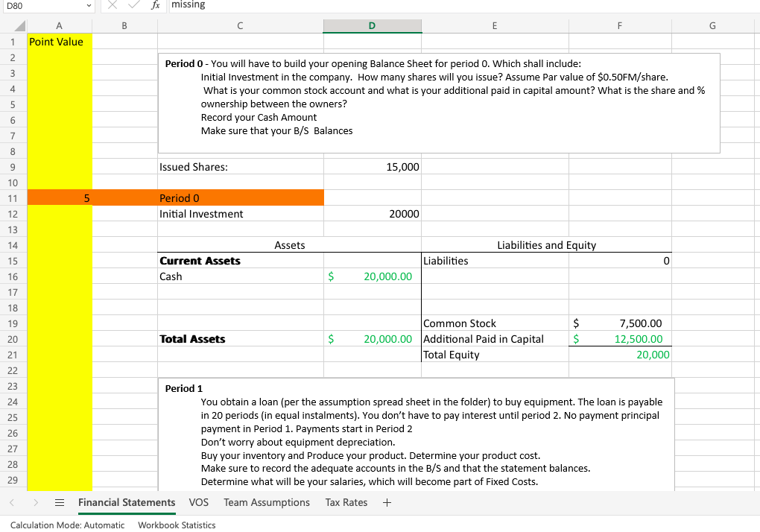Click the cell containing Initial Investment value 20000

coord(372,214)
